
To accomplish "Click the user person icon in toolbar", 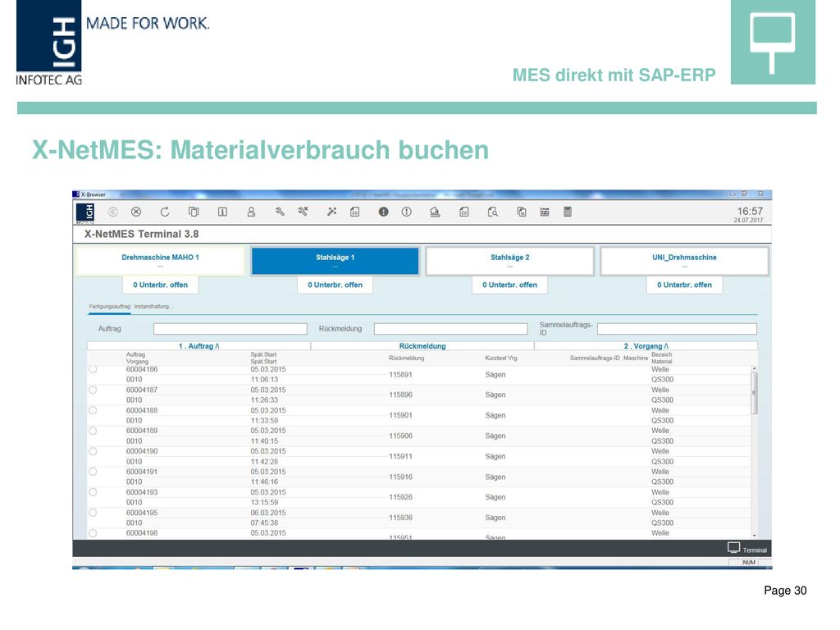I will click(251, 212).
